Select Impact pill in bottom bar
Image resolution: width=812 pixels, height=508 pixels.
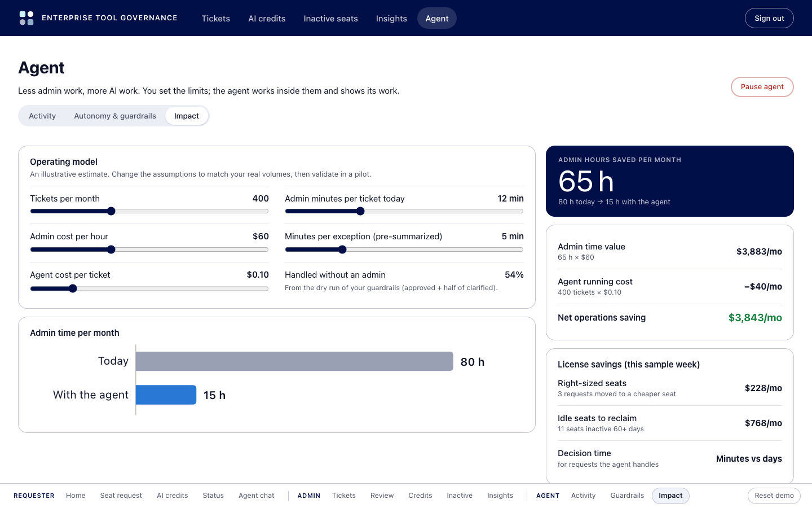point(670,496)
